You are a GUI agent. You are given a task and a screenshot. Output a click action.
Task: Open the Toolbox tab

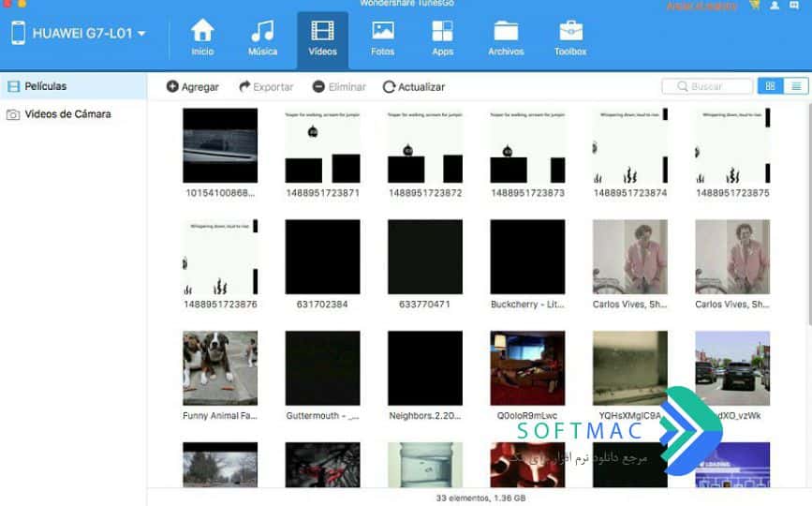pos(570,38)
